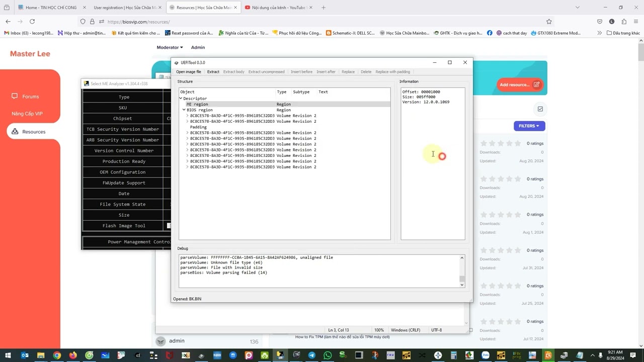Click the 8:29/2024 taskbar clock
This screenshot has width=644, height=362.
pyautogui.click(x=616, y=355)
